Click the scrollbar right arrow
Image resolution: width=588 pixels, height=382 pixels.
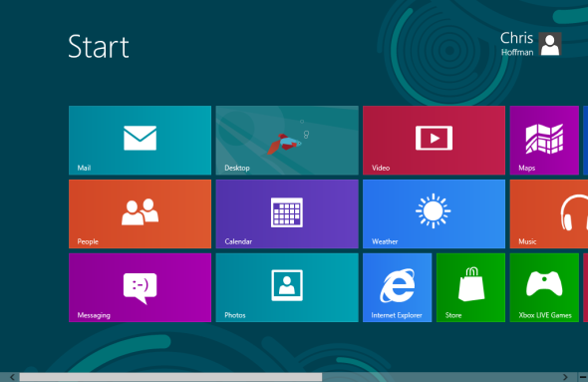[x=565, y=377]
